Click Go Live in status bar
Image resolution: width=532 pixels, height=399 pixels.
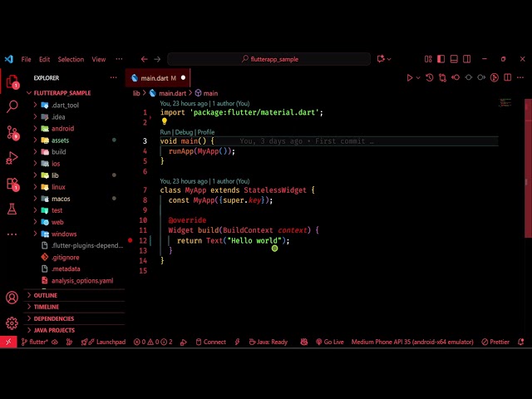(x=330, y=342)
